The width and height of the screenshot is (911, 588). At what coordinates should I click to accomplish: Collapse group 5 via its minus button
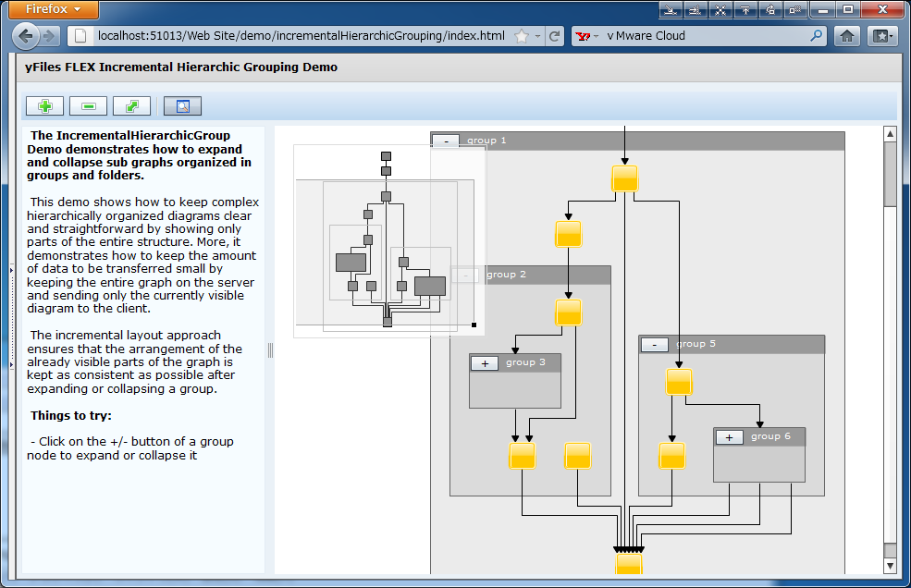coord(654,345)
